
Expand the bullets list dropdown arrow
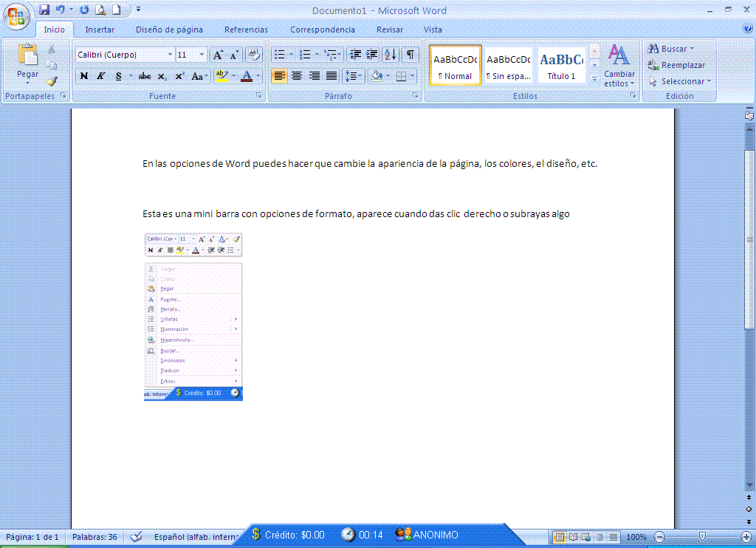coord(291,55)
